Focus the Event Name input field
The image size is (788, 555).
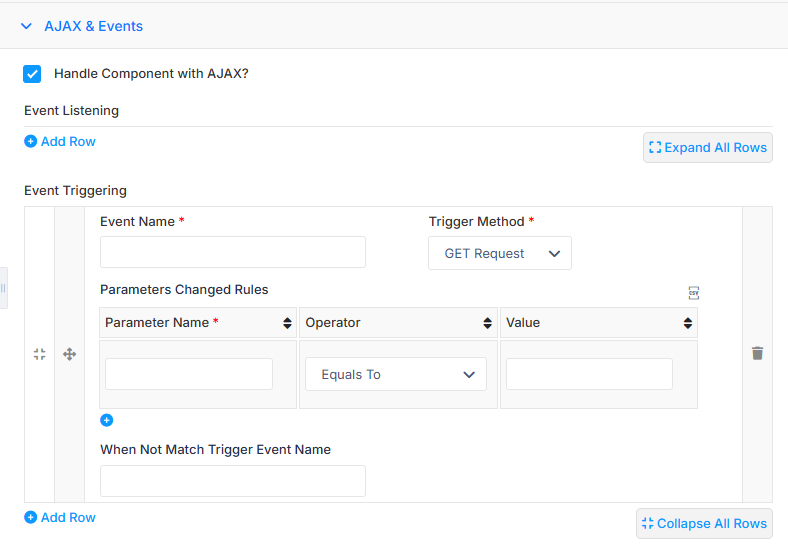(233, 252)
